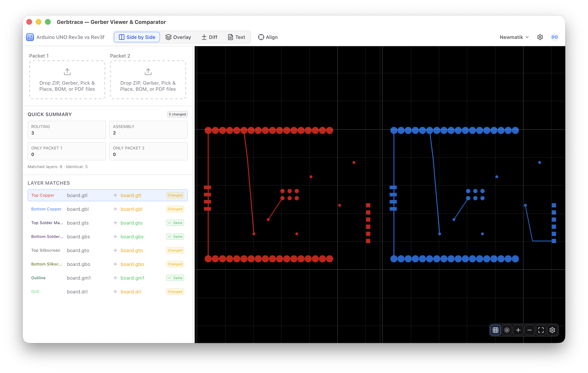The width and height of the screenshot is (588, 373).
Task: Open the Newmatik manufacturer dropdown
Action: pos(514,37)
